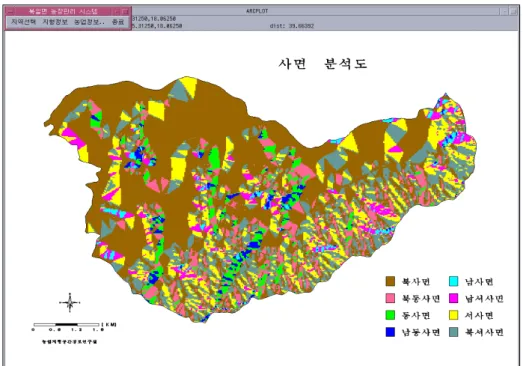This screenshot has height=366, width=523.
Task: Maximize the pink farm management window
Action: pyautogui.click(x=125, y=11)
